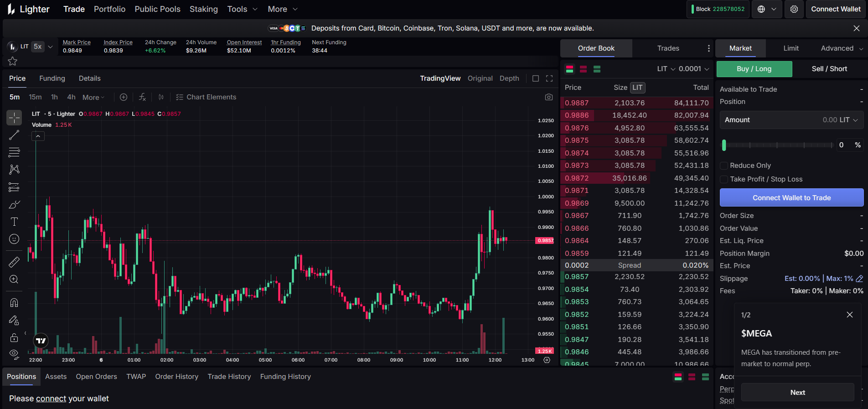Select the brush drawing tool
Screen dimensions: 868x409
pos(14,204)
